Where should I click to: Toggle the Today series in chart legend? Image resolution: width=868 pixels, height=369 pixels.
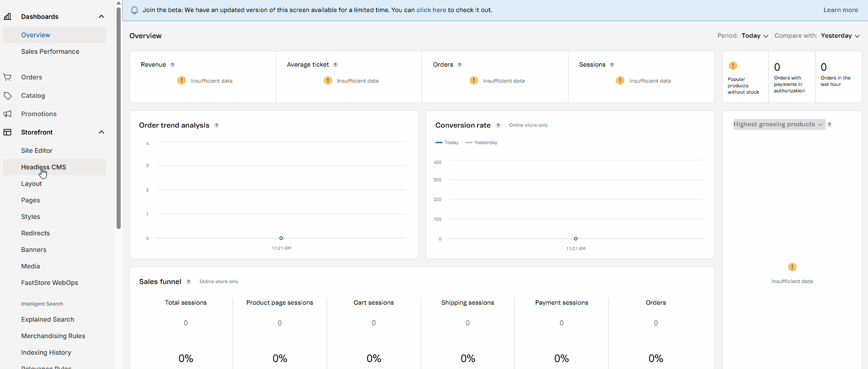pyautogui.click(x=447, y=143)
